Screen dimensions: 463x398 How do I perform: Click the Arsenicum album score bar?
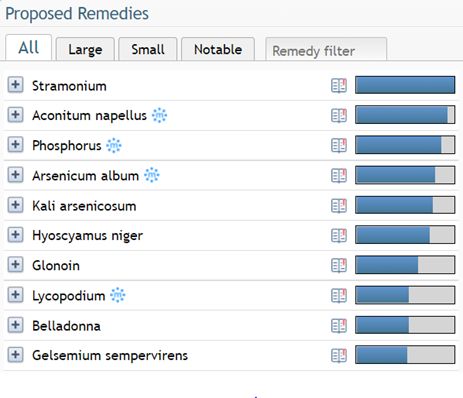[x=405, y=175]
